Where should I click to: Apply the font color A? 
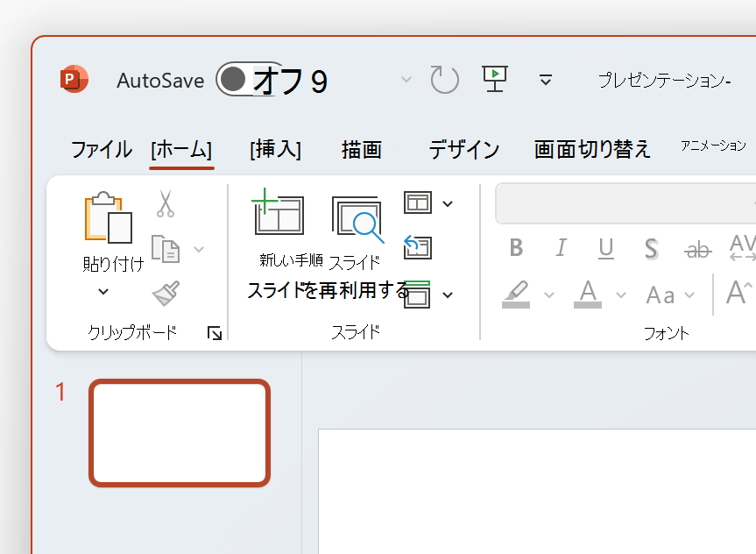[588, 294]
